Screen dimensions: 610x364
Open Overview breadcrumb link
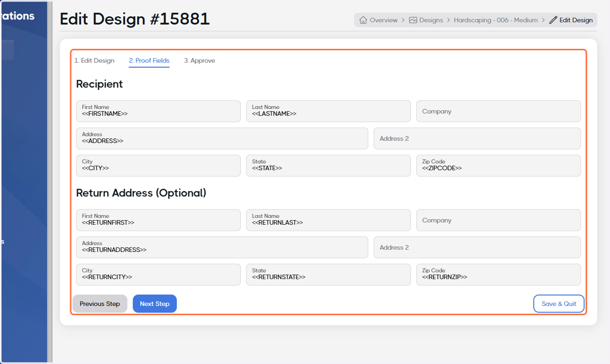[x=383, y=20]
